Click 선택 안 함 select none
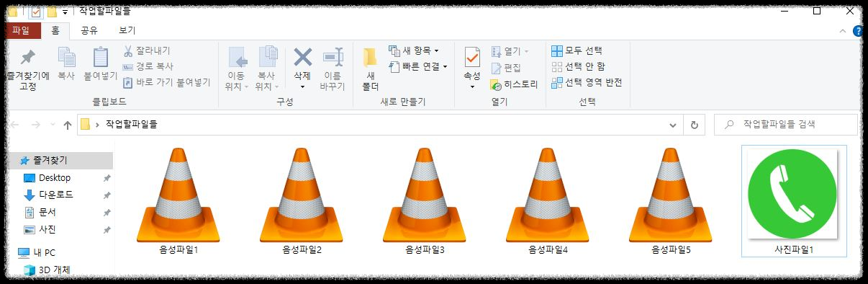Viewport: 868px width, 284px height. tap(579, 66)
